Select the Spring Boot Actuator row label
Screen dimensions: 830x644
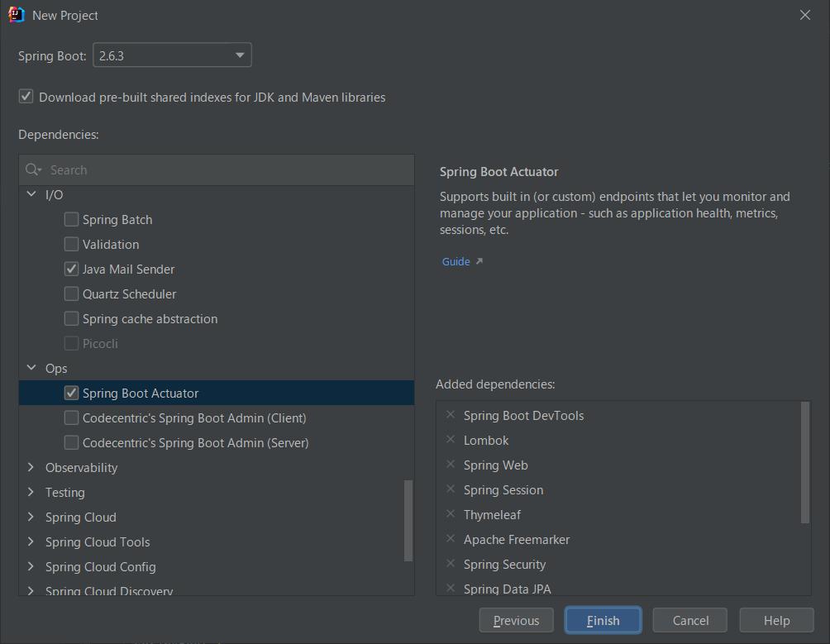[141, 394]
